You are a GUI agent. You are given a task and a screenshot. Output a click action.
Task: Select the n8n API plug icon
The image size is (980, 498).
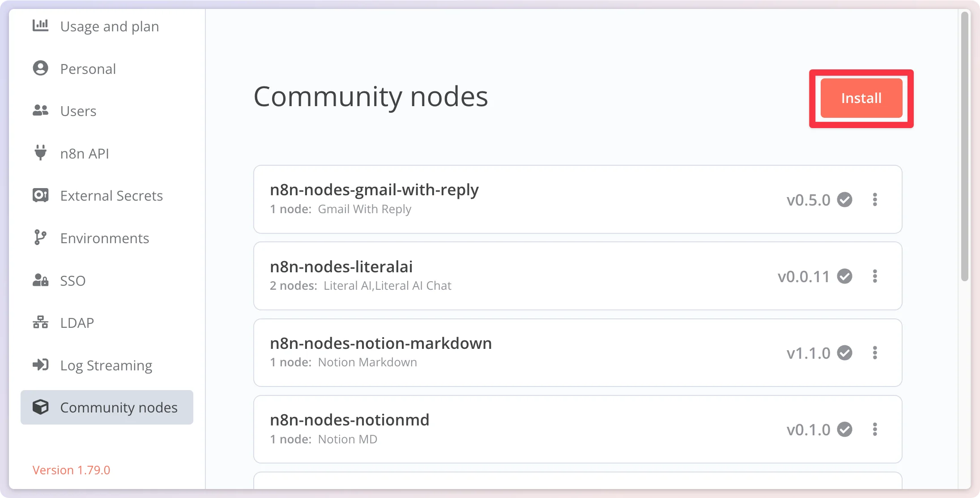[x=41, y=153]
